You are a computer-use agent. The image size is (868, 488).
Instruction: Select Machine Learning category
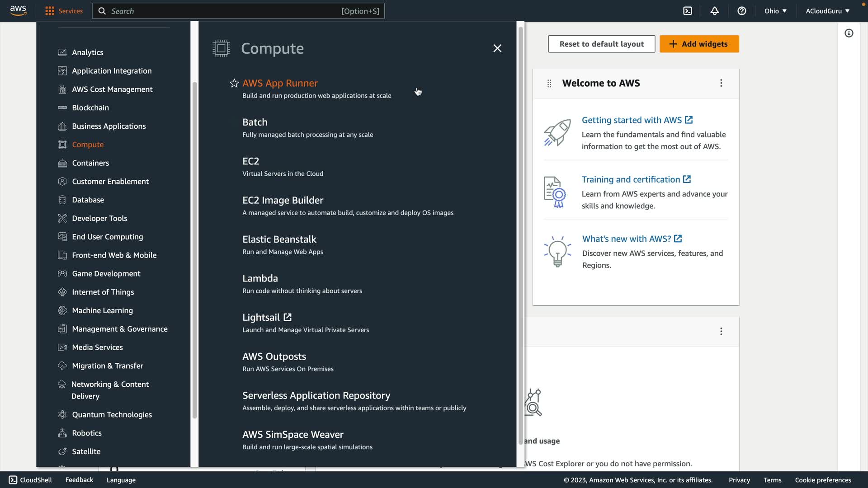click(102, 310)
